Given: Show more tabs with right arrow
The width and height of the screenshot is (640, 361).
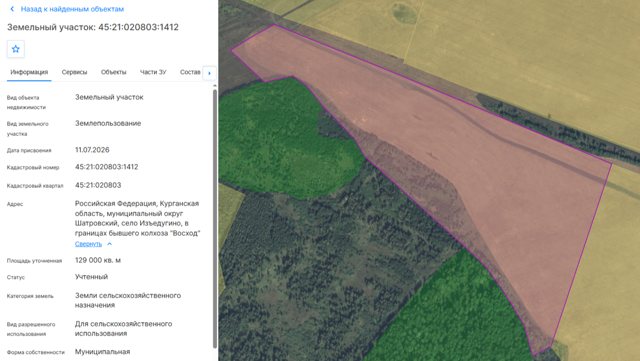Looking at the screenshot, I should click(x=209, y=73).
